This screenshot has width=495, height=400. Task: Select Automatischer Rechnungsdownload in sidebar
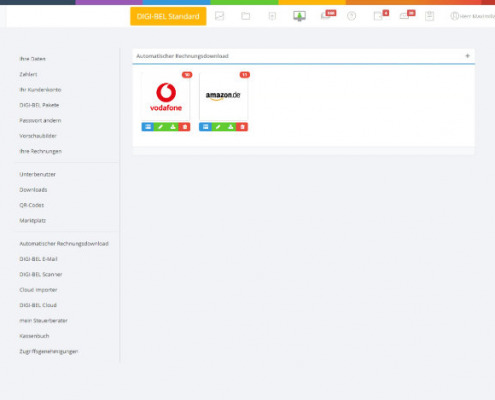(64, 243)
